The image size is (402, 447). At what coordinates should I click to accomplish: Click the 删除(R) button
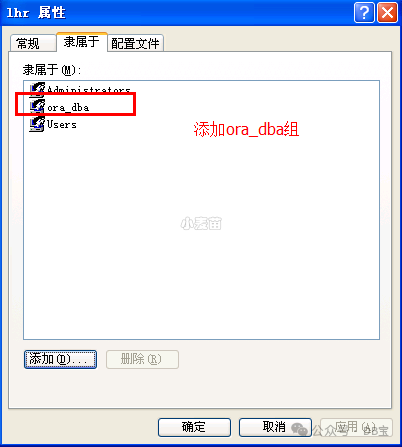pos(142,359)
